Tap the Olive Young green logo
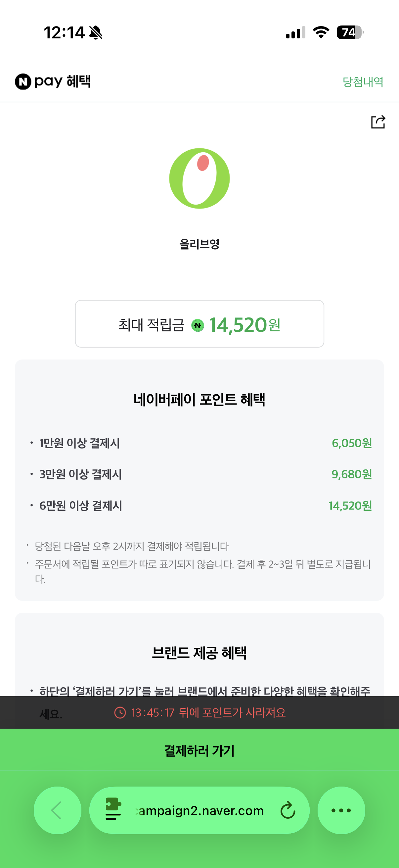The height and width of the screenshot is (868, 399). (199, 178)
